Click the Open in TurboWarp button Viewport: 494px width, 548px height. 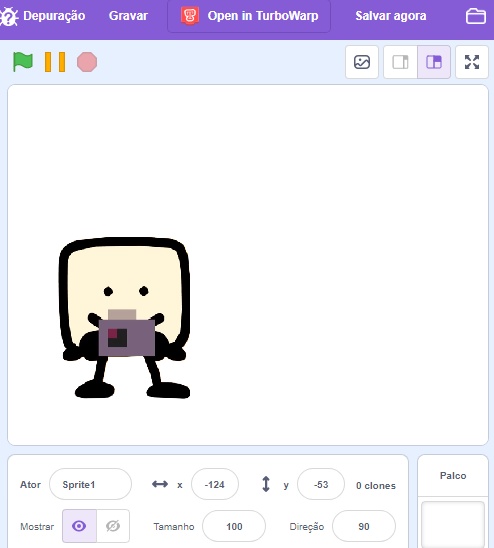click(249, 16)
